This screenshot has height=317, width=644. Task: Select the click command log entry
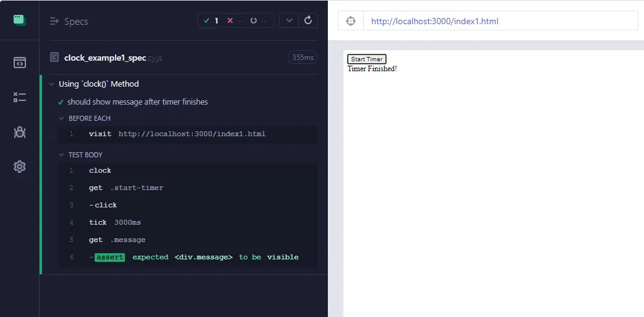coord(187,205)
